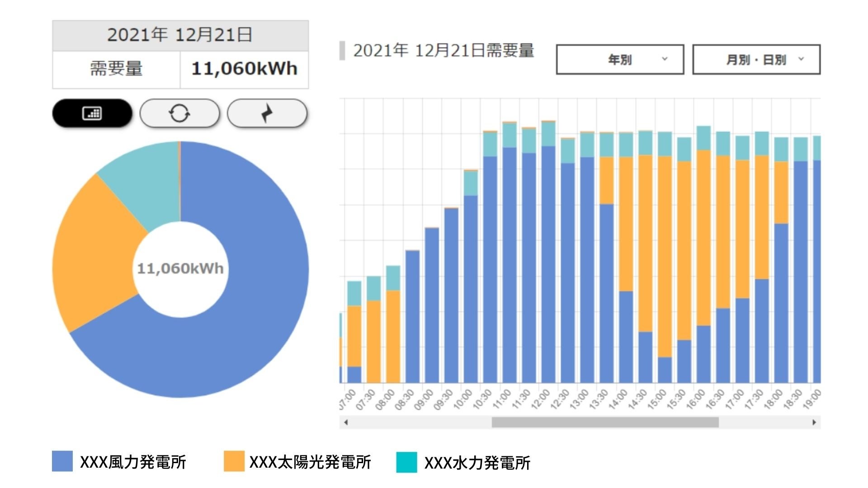Screen dimensions: 868x488
Task: Click the teal XXX水力発電所 legend swatch
Action: (406, 462)
